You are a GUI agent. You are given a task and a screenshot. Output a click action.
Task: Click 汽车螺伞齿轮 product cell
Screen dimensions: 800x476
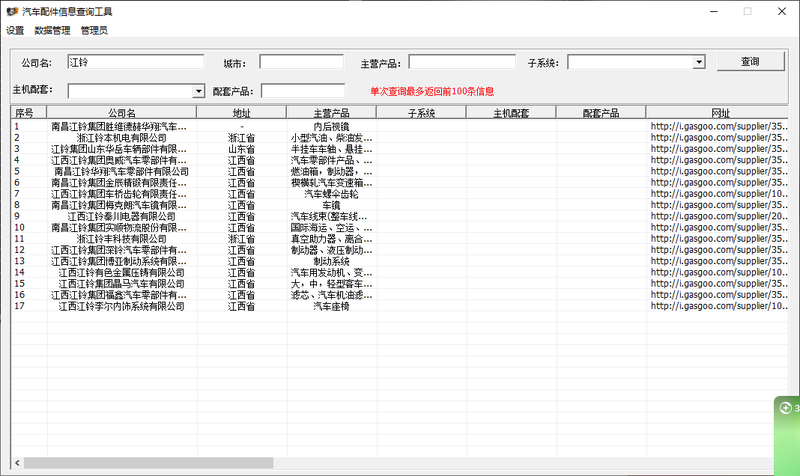(331, 194)
